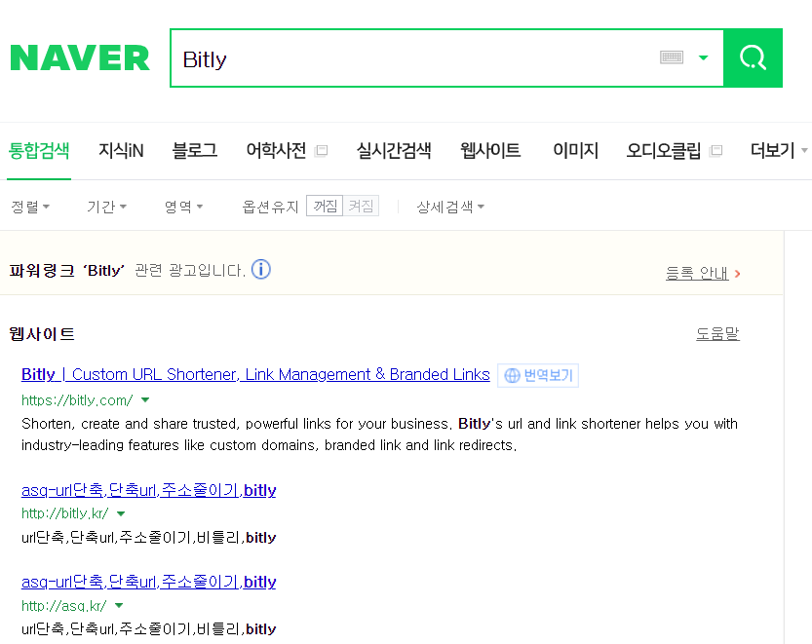Switch to the 지식iN tab
The width and height of the screenshot is (812, 644).
tap(121, 151)
